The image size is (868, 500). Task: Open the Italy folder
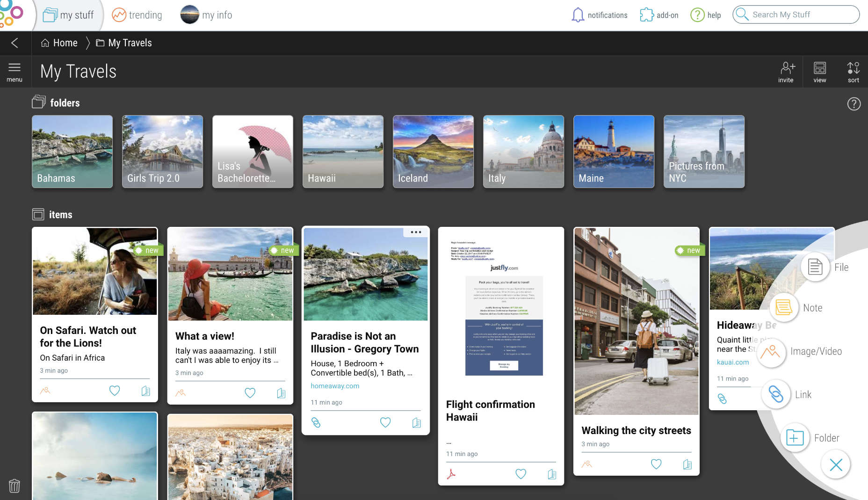pyautogui.click(x=523, y=152)
